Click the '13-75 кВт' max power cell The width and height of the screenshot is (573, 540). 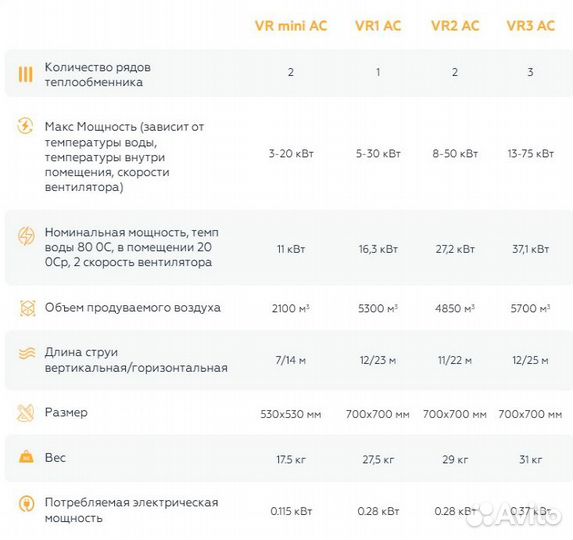click(531, 153)
